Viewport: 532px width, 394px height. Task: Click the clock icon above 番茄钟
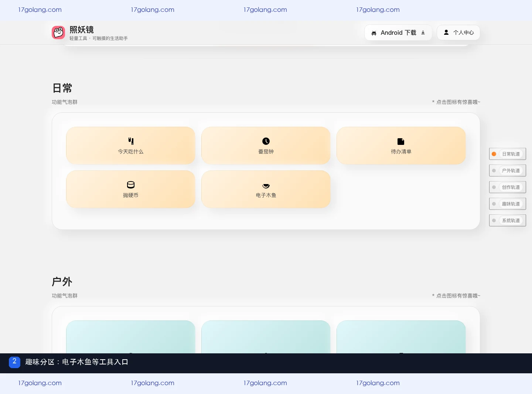click(x=266, y=141)
